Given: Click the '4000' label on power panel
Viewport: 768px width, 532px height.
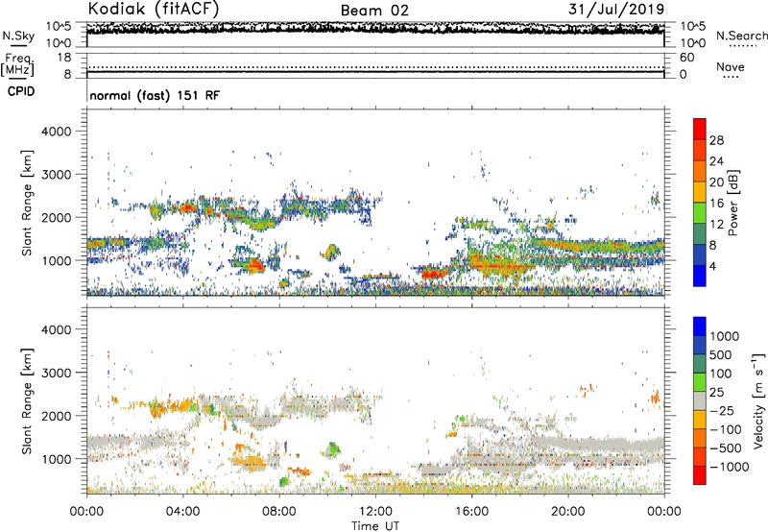Looking at the screenshot, I should pyautogui.click(x=56, y=132).
